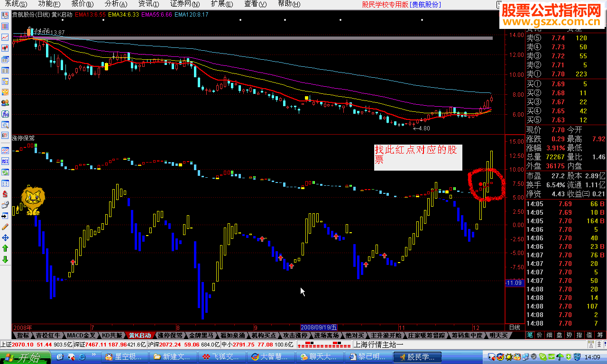Screen dimensions: 607x364
Task: Switch to 价 tab in quote panel
Action: (x=540, y=335)
